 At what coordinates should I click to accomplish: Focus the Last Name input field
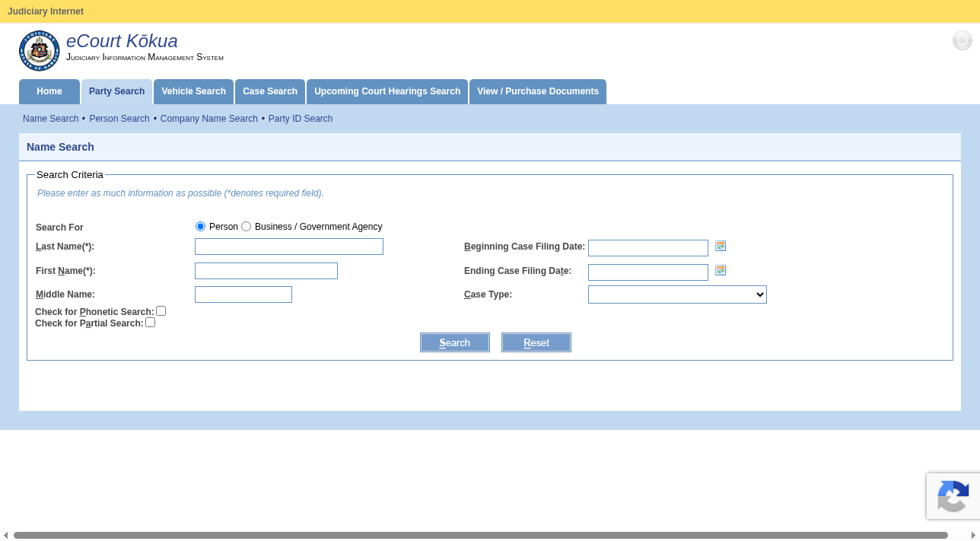289,247
